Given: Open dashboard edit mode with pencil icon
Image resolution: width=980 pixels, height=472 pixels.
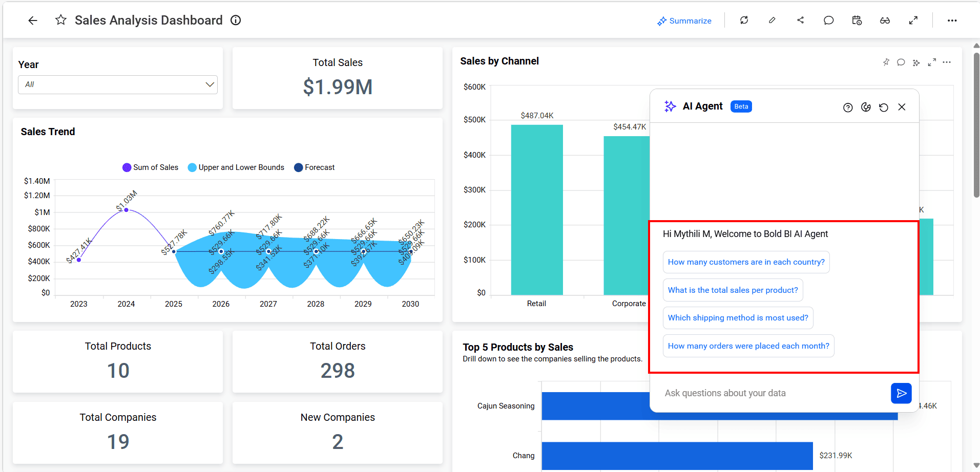Looking at the screenshot, I should [772, 20].
